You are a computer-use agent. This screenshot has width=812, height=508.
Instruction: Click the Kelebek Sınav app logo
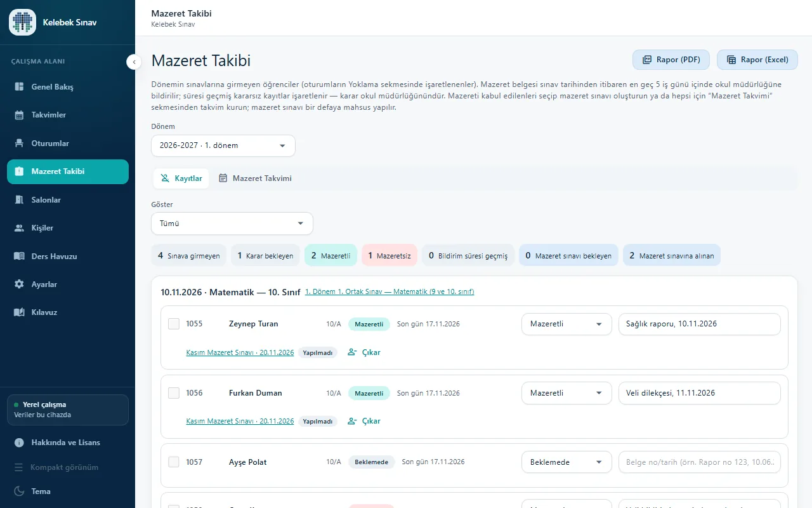(x=22, y=22)
